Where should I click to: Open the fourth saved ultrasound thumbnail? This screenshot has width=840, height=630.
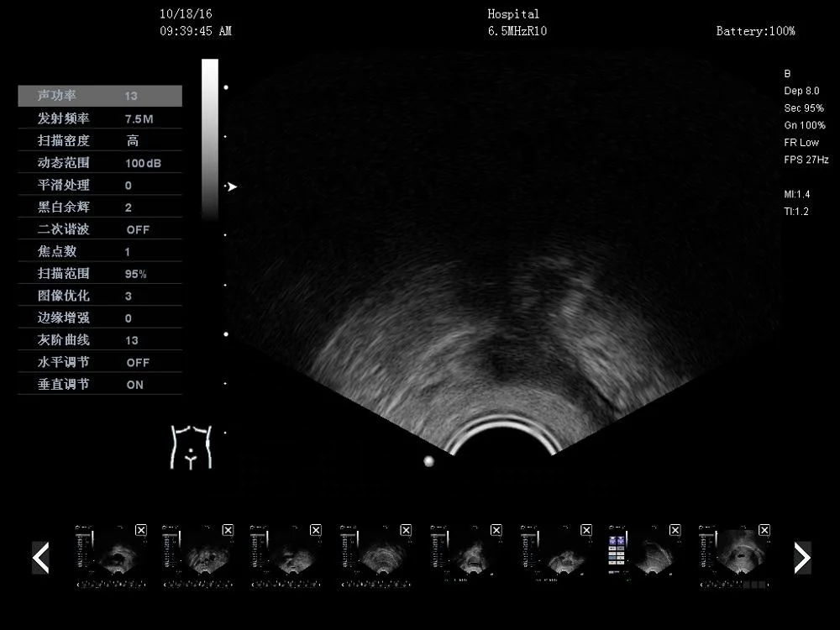[x=374, y=557]
